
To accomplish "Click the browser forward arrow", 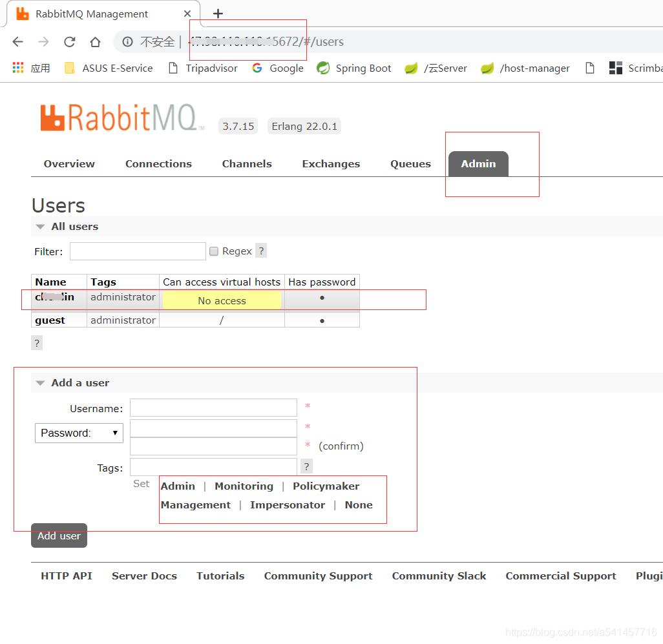I will [43, 42].
